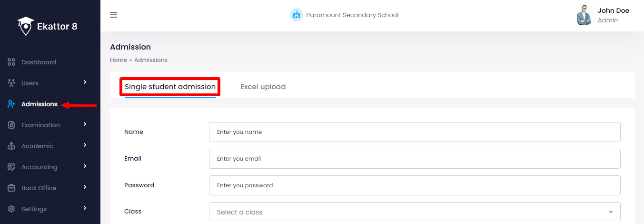The height and width of the screenshot is (224, 644).
Task: Click the hamburger menu icon
Action: coord(113,15)
